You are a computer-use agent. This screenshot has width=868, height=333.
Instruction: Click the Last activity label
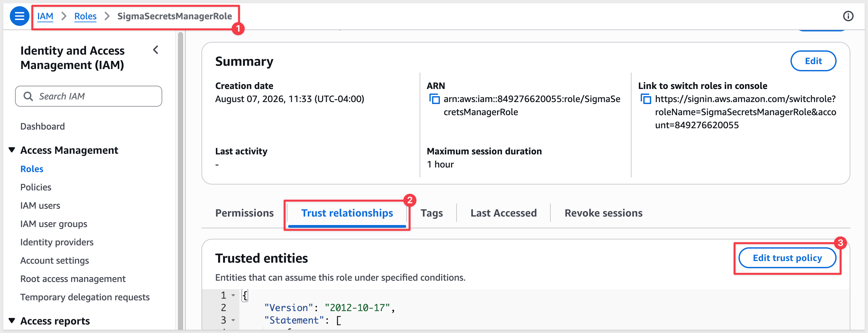[x=241, y=151]
